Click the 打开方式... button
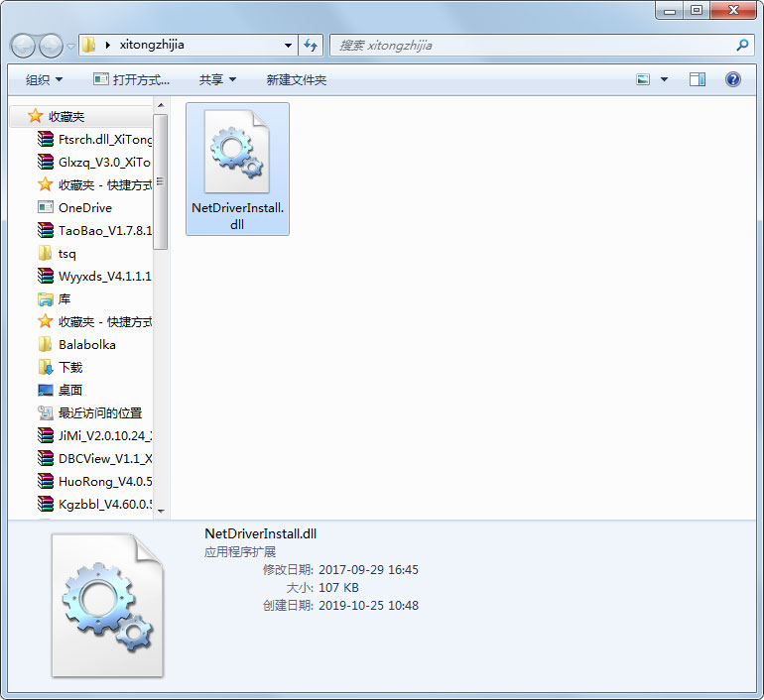 (132, 79)
